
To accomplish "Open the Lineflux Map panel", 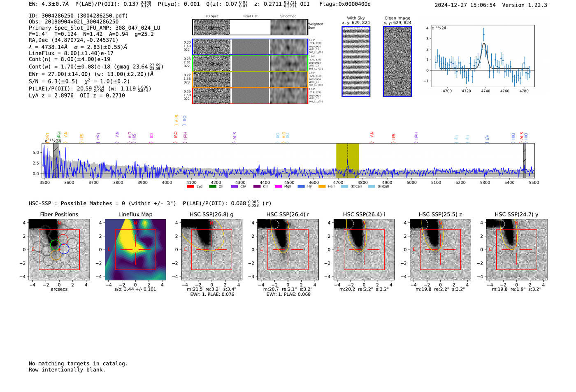I will [135, 250].
